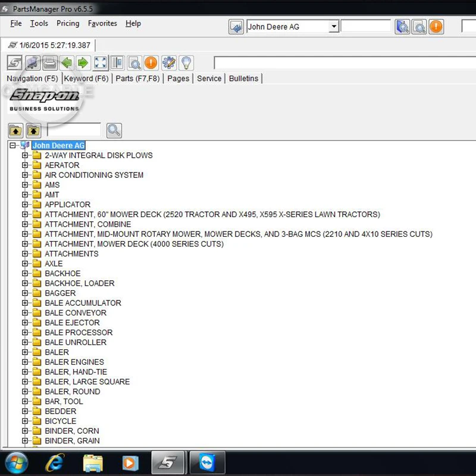The width and height of the screenshot is (476, 476).
Task: Expand the ATTACHMENT, COMBINE folder
Action: coord(25,224)
